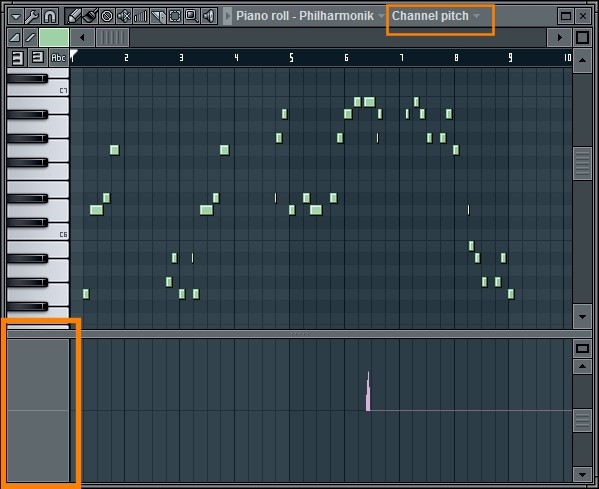The image size is (599, 489).
Task: Click the event editor scrollbar thumb
Action: [x=582, y=420]
